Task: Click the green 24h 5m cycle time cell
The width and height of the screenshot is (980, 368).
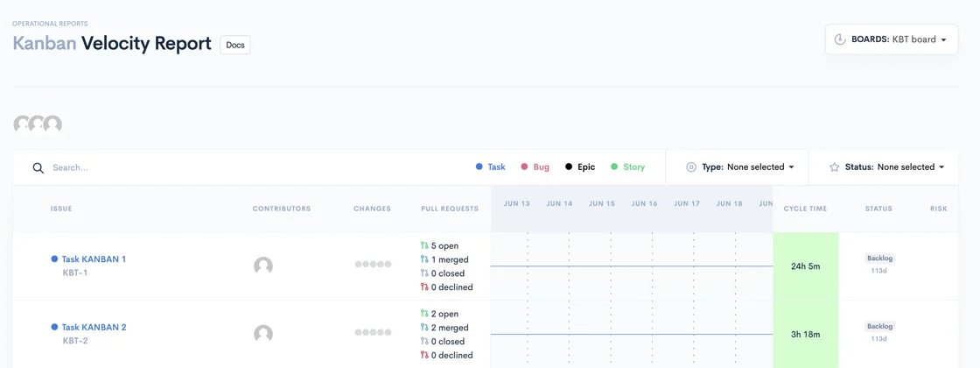Action: pos(806,266)
